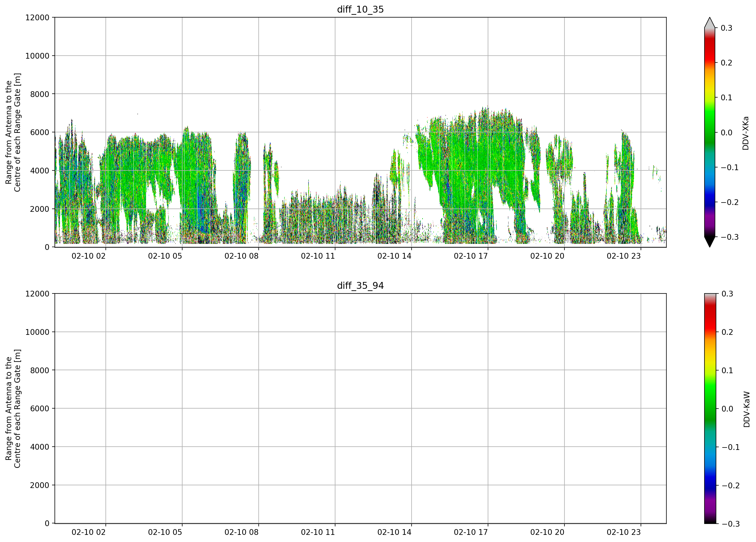Click the 02-10 11 x-tick label on diff_35_94
Image resolution: width=756 pixels, height=542 pixels.
tap(318, 532)
